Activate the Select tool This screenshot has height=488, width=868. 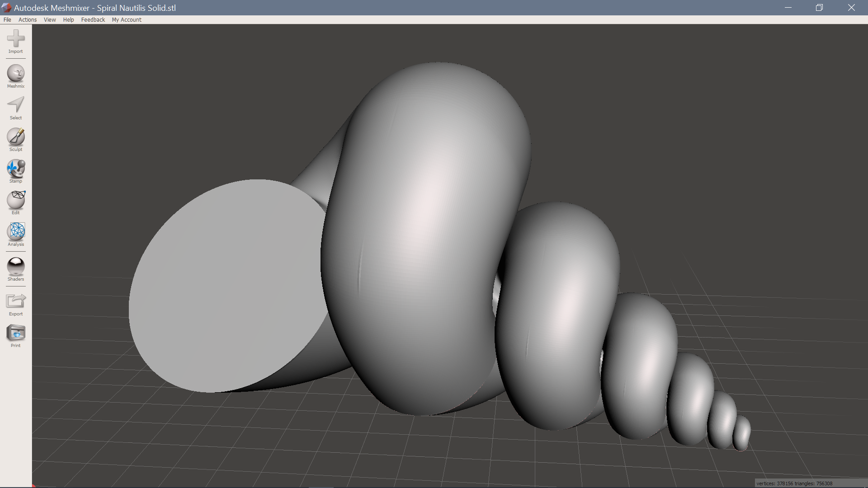tap(16, 105)
